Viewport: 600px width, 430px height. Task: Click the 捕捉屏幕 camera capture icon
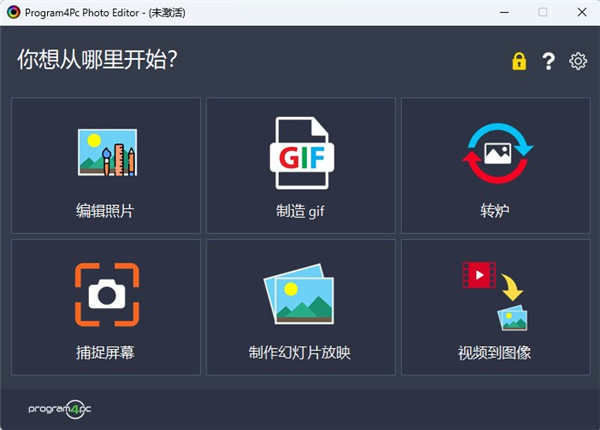107,295
